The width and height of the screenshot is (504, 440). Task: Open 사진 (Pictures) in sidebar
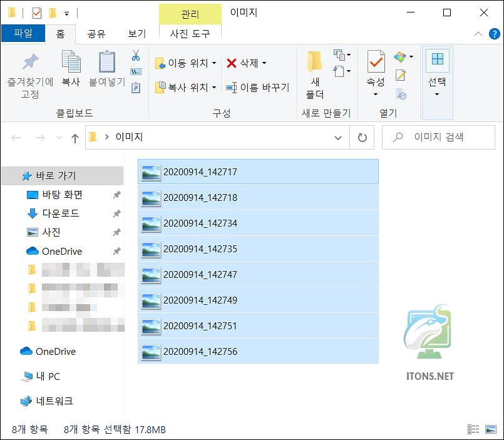[51, 232]
